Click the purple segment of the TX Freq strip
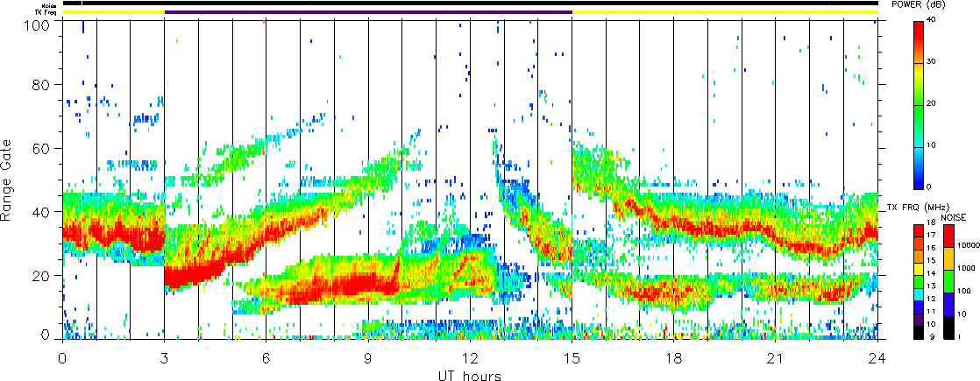Image resolution: width=980 pixels, height=381 pixels. (x=368, y=12)
